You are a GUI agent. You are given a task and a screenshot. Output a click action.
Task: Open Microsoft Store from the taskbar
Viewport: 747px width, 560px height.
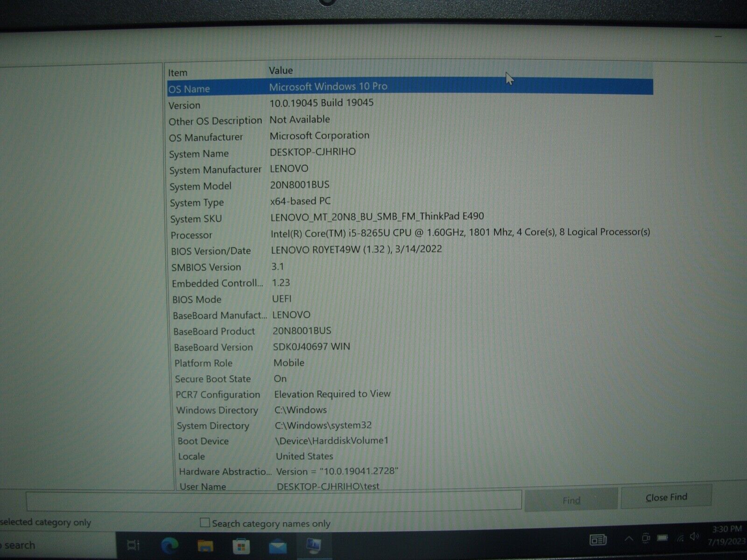coord(241,546)
